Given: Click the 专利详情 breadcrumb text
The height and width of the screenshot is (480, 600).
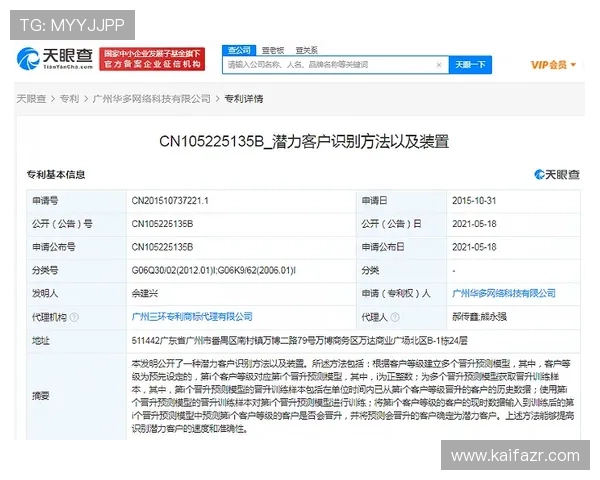Looking at the screenshot, I should [x=244, y=99].
